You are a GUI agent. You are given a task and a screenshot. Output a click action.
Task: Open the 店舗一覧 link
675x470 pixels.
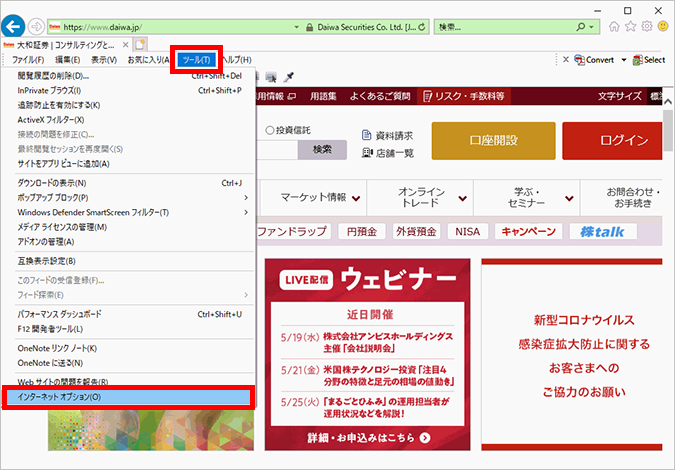tap(387, 153)
